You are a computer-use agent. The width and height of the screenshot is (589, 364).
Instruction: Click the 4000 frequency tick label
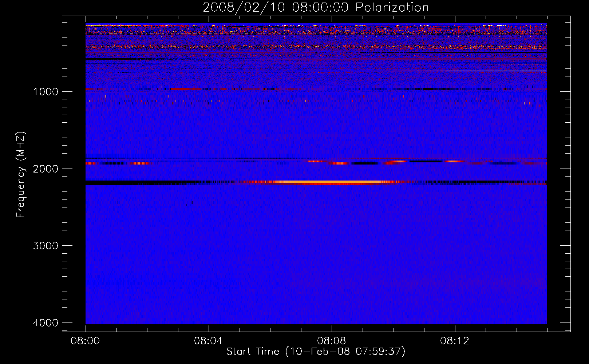pos(46,323)
